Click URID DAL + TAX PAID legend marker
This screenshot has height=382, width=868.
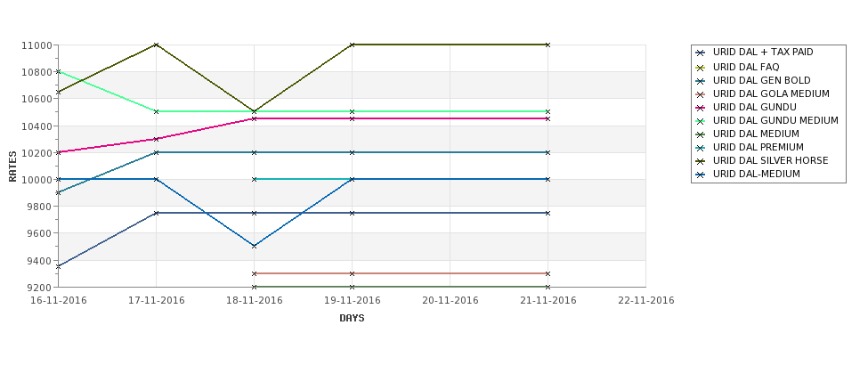[701, 53]
